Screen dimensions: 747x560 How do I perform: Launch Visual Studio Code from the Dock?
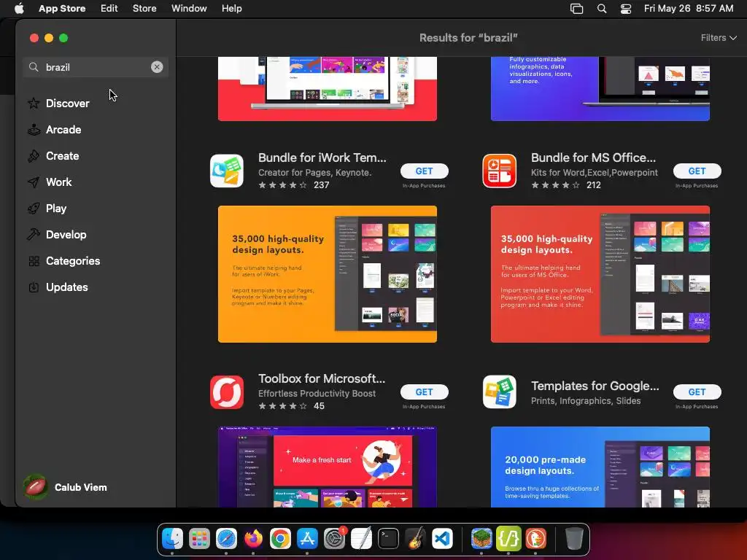coord(442,539)
